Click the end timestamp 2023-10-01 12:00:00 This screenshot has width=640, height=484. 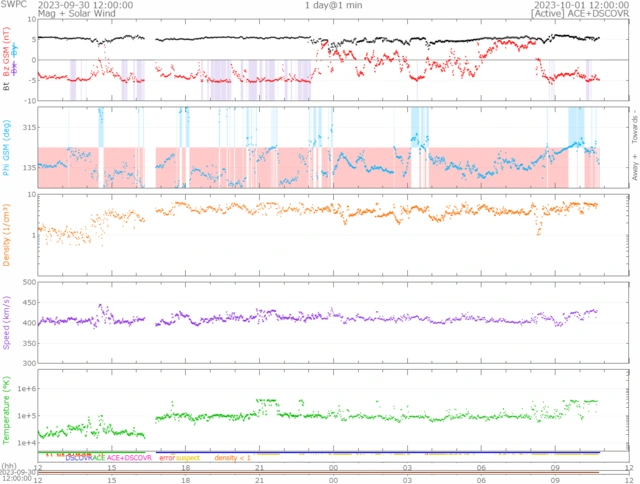tap(582, 5)
